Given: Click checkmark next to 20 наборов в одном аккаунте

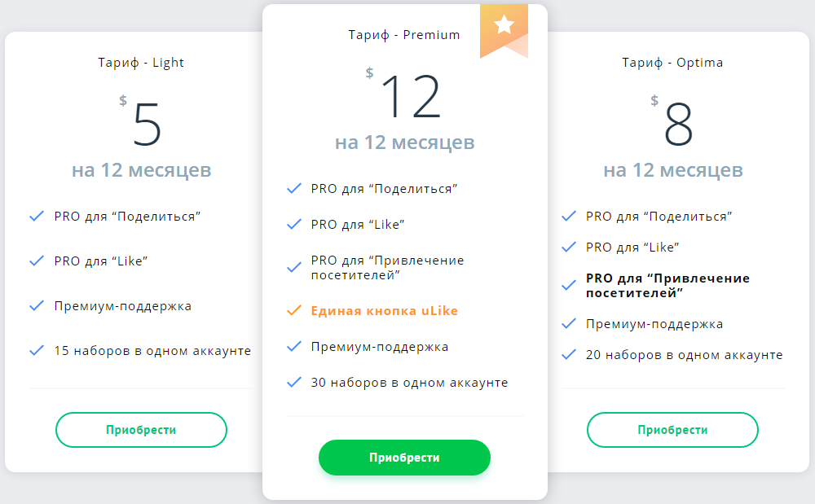Looking at the screenshot, I should coord(569,355).
